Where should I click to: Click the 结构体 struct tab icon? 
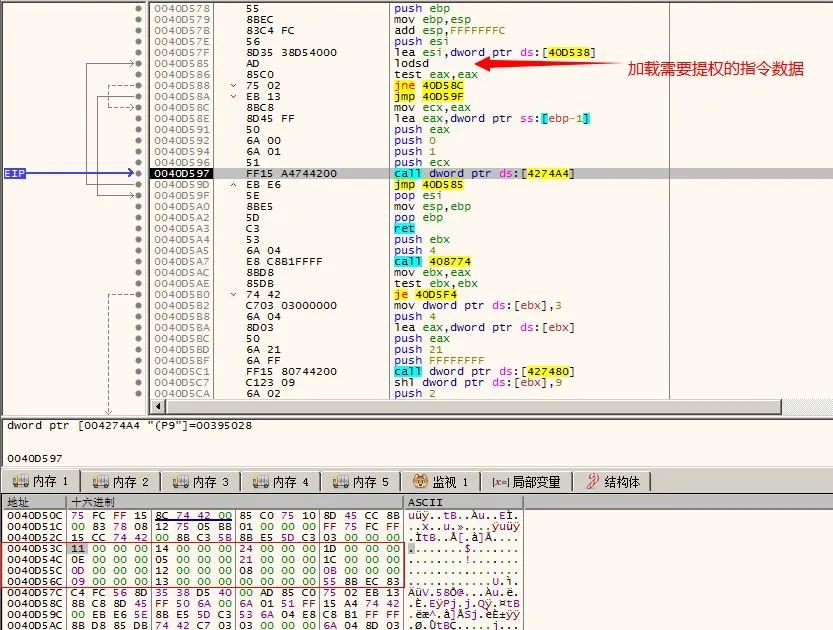[592, 482]
